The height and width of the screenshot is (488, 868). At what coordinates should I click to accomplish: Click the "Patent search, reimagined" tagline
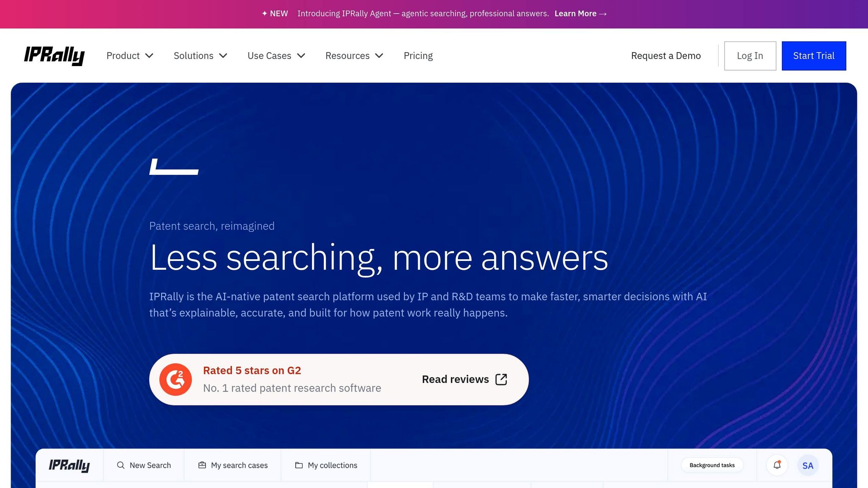(x=212, y=226)
